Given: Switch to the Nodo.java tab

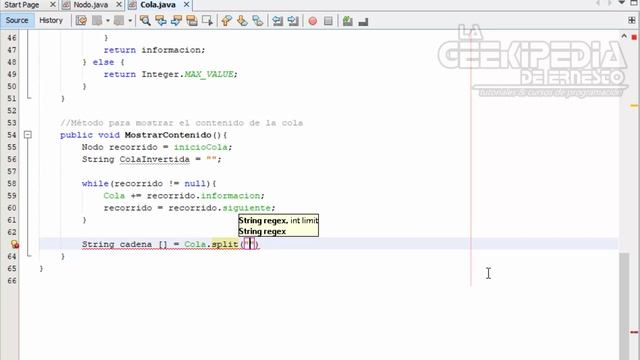Looking at the screenshot, I should point(91,5).
